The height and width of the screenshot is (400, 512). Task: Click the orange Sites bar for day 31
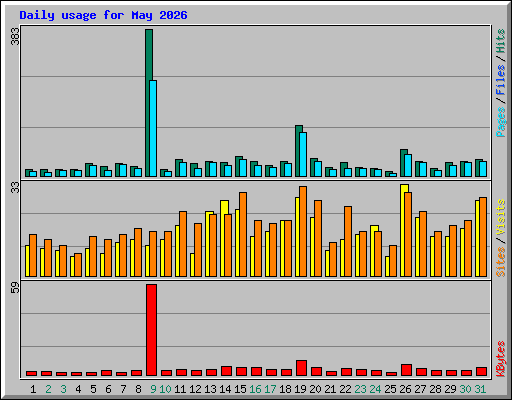pos(483,237)
